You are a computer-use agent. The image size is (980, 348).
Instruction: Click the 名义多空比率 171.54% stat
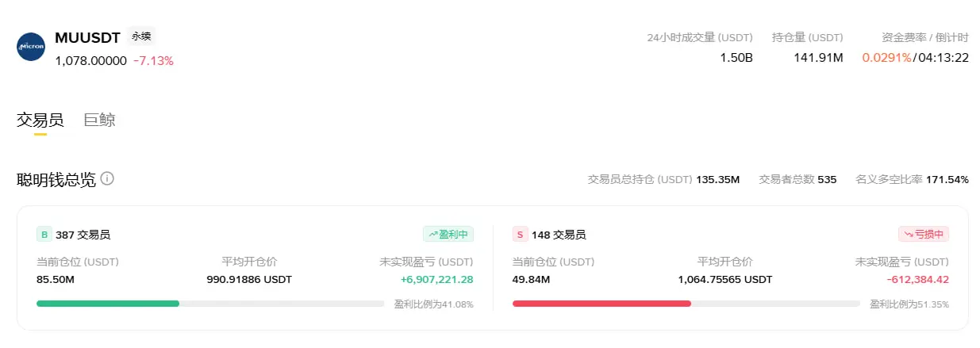(x=913, y=179)
